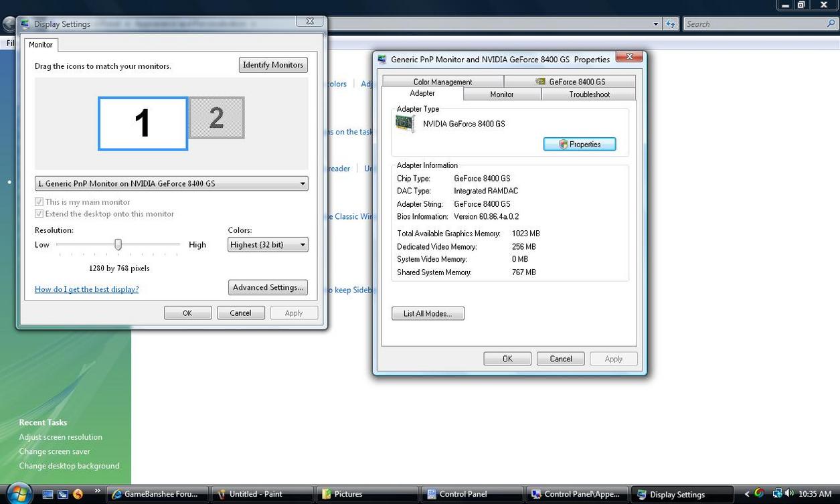This screenshot has height=504, width=840.
Task: Open Pictures taskbar window
Action: coord(367,495)
